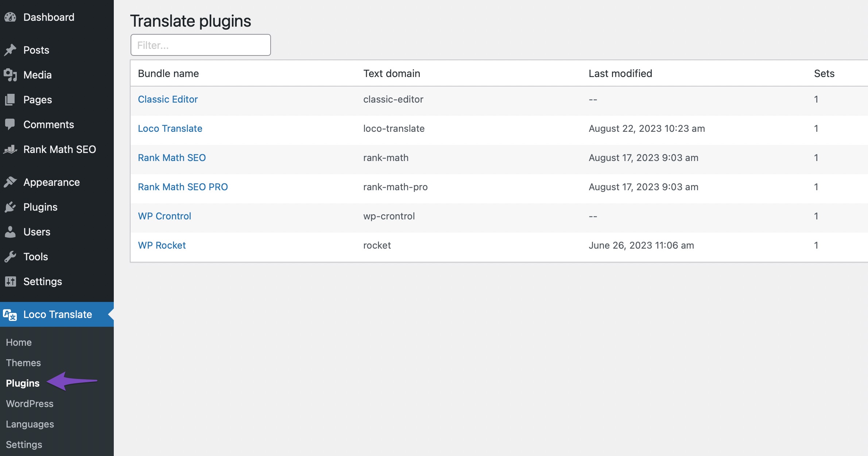Click the Sets count in WP Rocket row
868x456 pixels.
(816, 245)
